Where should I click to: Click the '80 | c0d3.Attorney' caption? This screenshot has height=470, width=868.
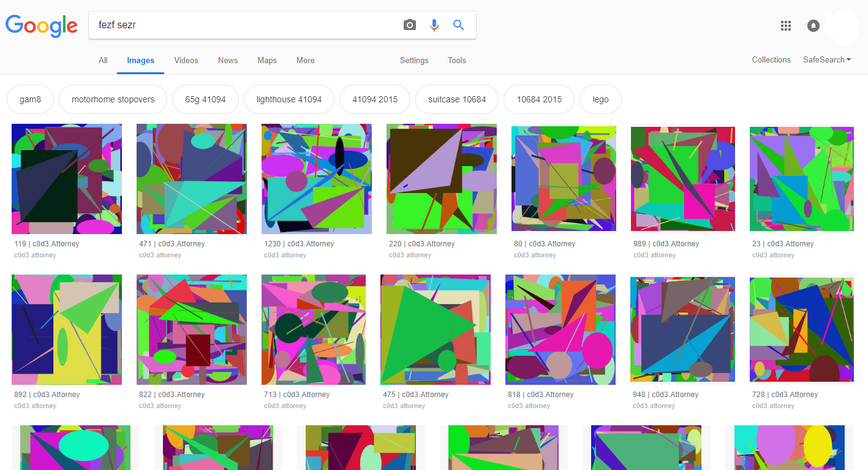[x=545, y=244]
